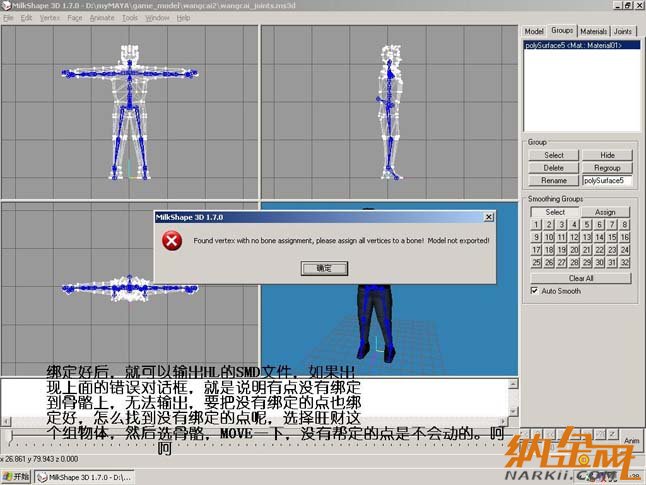Image resolution: width=646 pixels, height=485 pixels.
Task: Choose smoothing group 18
Action: [548, 250]
